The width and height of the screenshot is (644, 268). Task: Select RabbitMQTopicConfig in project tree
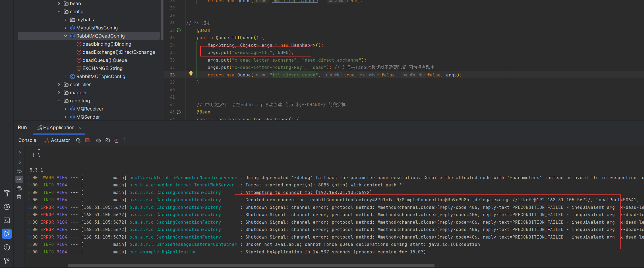[101, 76]
